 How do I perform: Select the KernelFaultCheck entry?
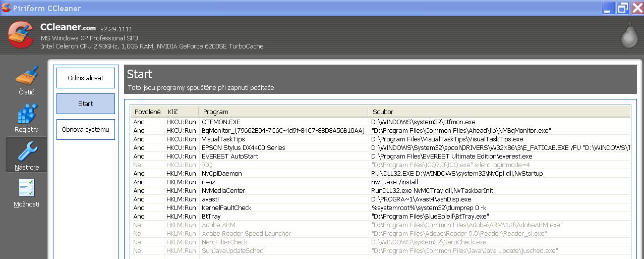click(x=380, y=208)
